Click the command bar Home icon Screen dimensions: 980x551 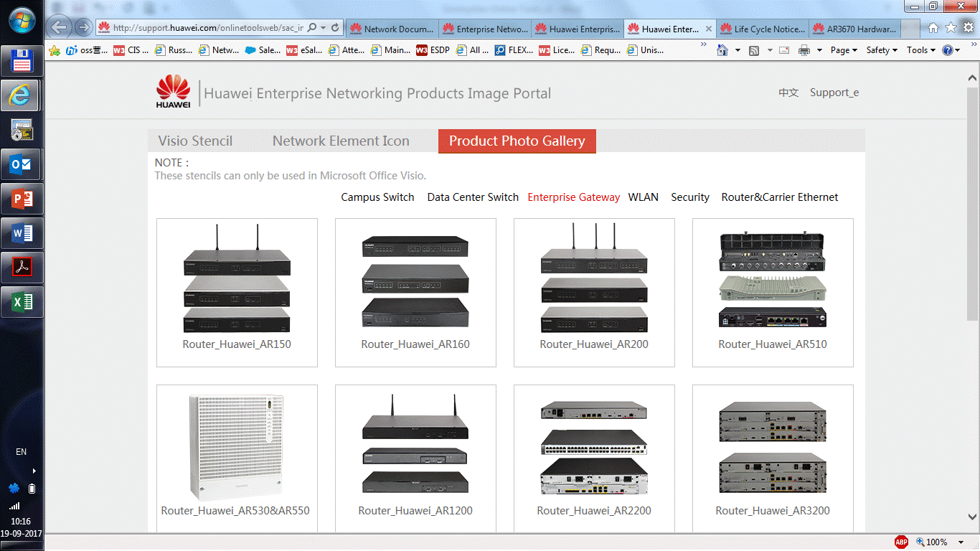click(722, 50)
